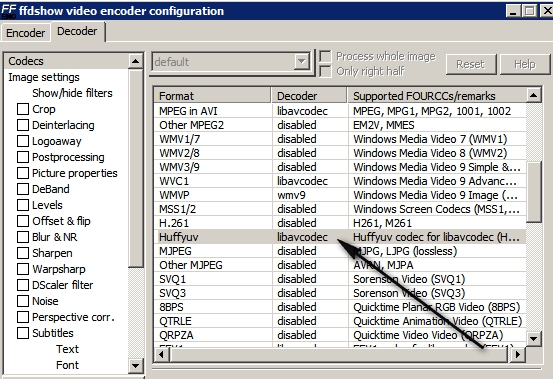Check the DScaler filter box
The width and height of the screenshot is (553, 379).
point(23,285)
